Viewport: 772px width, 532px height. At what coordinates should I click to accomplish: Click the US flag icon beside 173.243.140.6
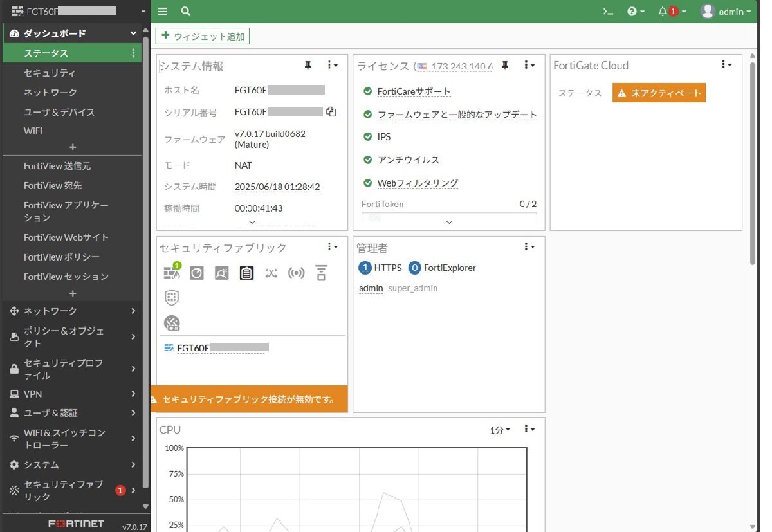pos(421,66)
